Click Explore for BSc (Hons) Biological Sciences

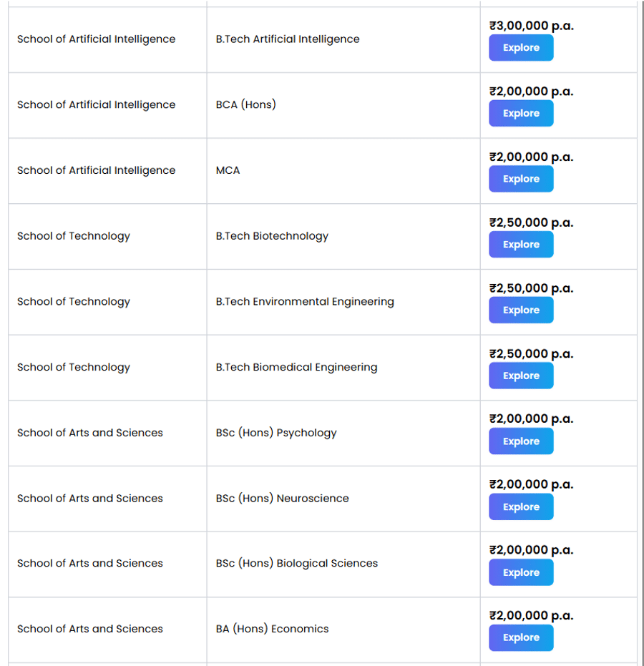point(520,572)
